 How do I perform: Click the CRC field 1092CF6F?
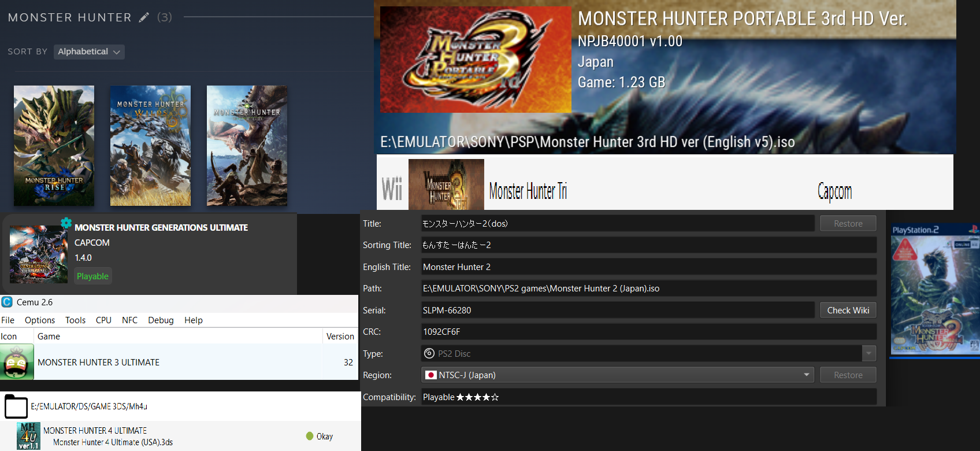(x=649, y=332)
